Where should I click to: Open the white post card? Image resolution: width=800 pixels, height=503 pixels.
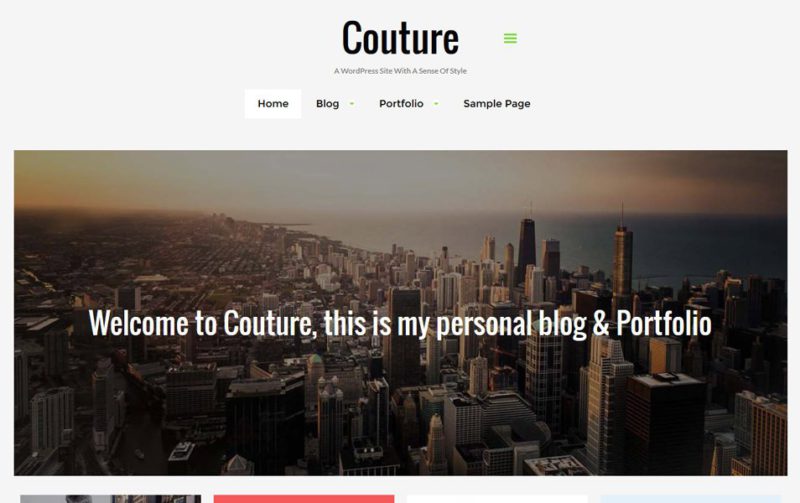(497, 499)
